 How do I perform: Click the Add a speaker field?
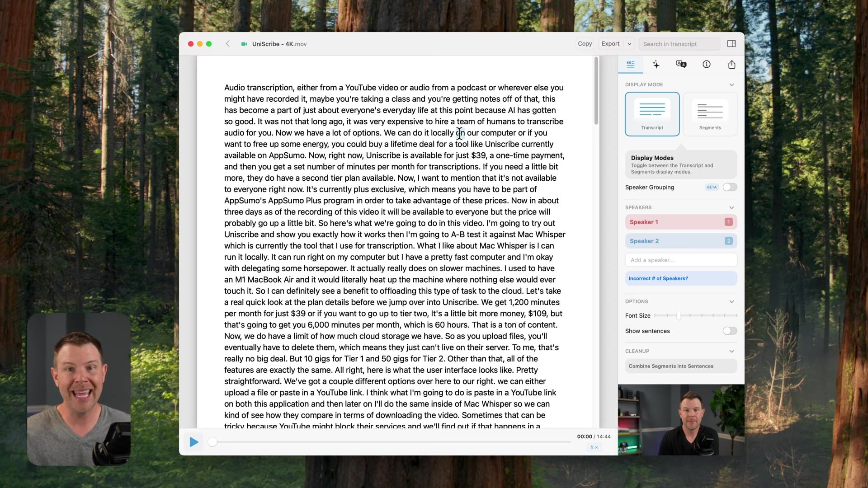coord(681,260)
